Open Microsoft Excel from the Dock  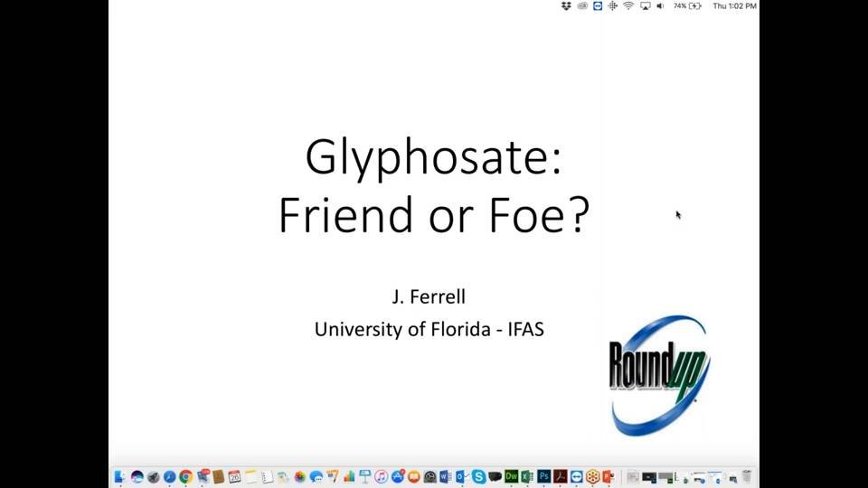[x=527, y=476]
